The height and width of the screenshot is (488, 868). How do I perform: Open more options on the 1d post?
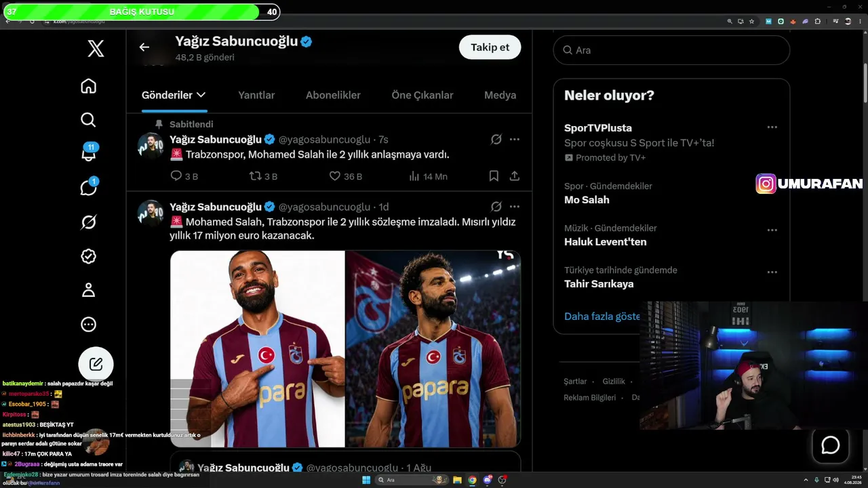[515, 207]
